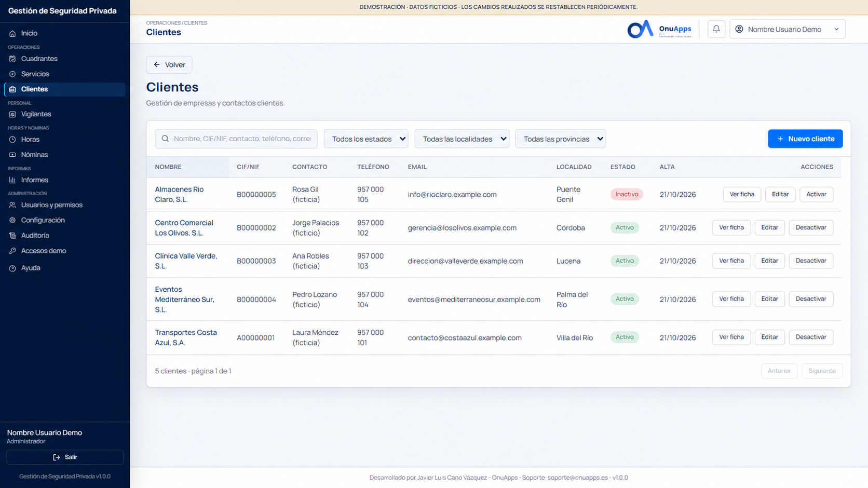Open Ver ficha for Centro Comercial Los Olivos
Viewport: 868px width, 488px height.
731,227
